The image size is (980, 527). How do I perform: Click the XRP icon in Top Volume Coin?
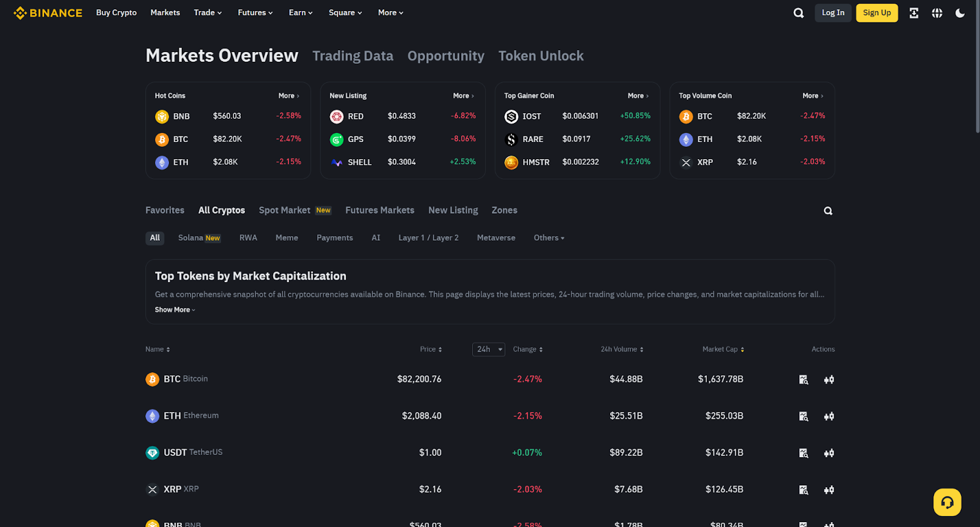(x=686, y=163)
